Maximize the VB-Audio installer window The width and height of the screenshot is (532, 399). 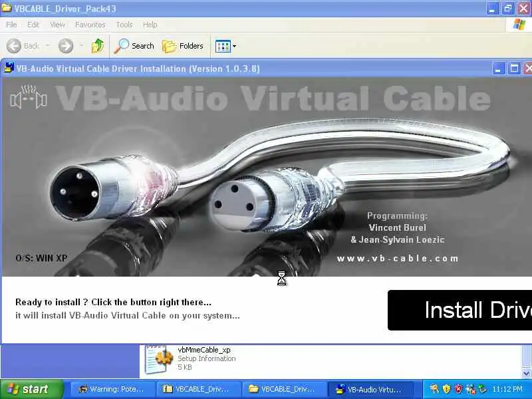(x=514, y=68)
